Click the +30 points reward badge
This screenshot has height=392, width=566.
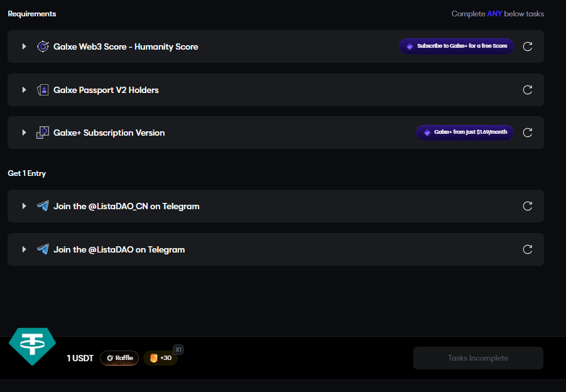pos(161,358)
